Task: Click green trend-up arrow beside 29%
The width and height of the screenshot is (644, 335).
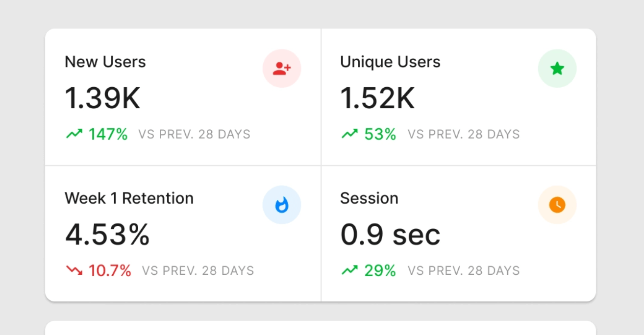Action: [x=349, y=270]
